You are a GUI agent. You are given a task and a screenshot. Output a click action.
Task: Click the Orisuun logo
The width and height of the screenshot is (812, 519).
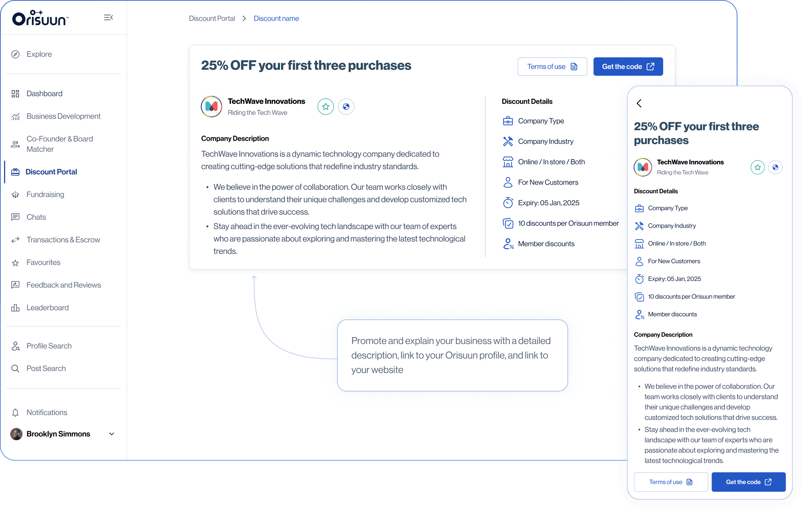(40, 18)
